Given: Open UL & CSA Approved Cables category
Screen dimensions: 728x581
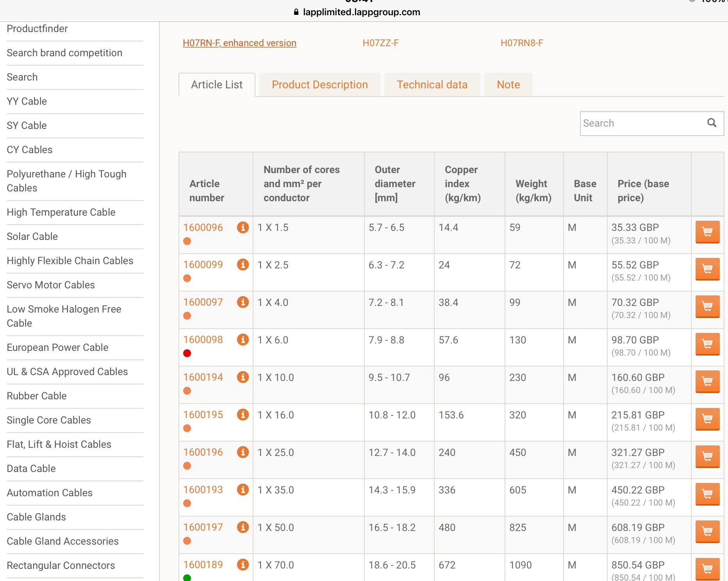Looking at the screenshot, I should 67,372.
